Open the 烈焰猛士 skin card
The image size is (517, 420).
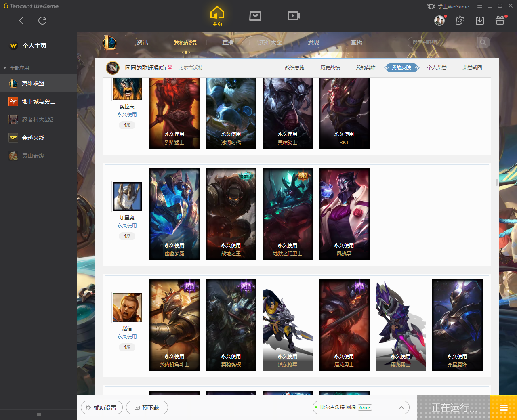pyautogui.click(x=174, y=113)
